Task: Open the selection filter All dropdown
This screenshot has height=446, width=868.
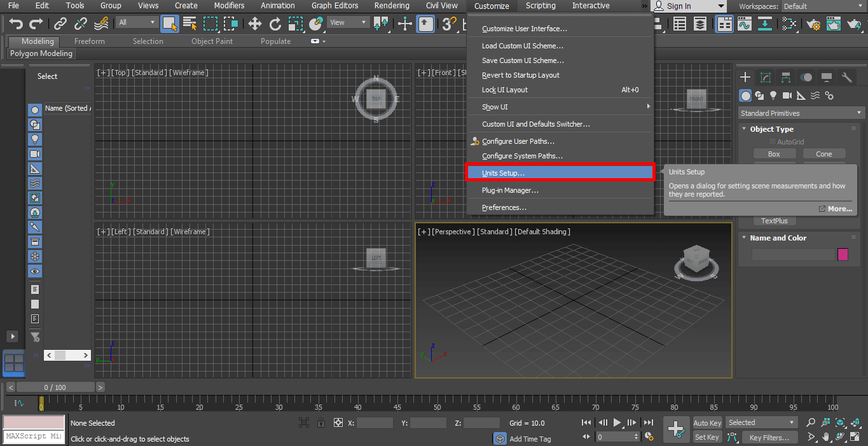Action: [x=137, y=21]
